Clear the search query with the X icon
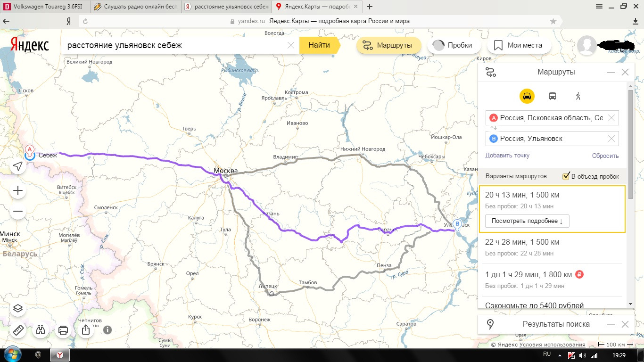 coord(291,45)
